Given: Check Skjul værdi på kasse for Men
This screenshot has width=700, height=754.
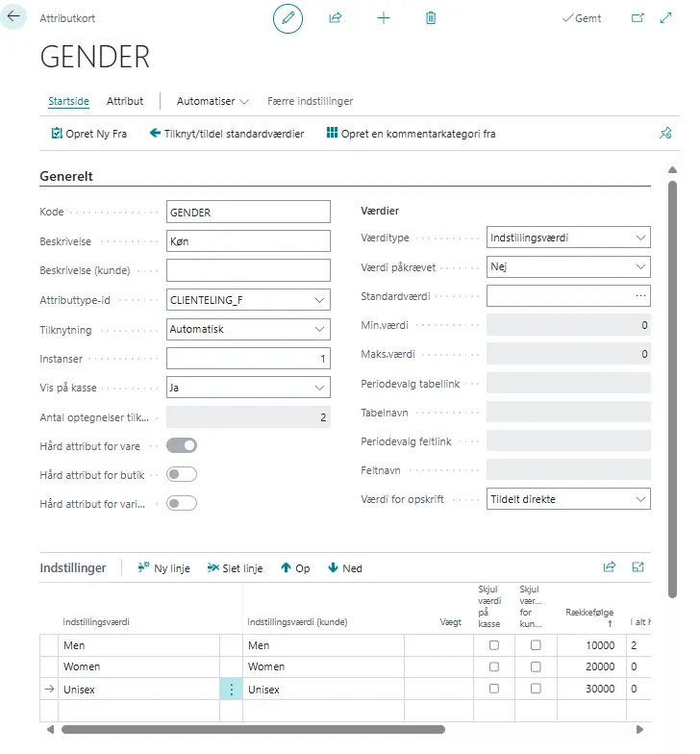Looking at the screenshot, I should pos(494,645).
